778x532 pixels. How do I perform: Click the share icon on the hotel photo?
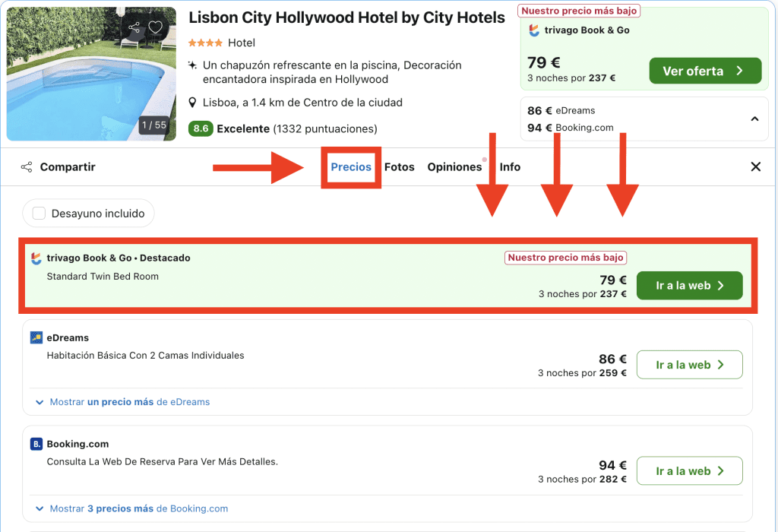pyautogui.click(x=134, y=28)
